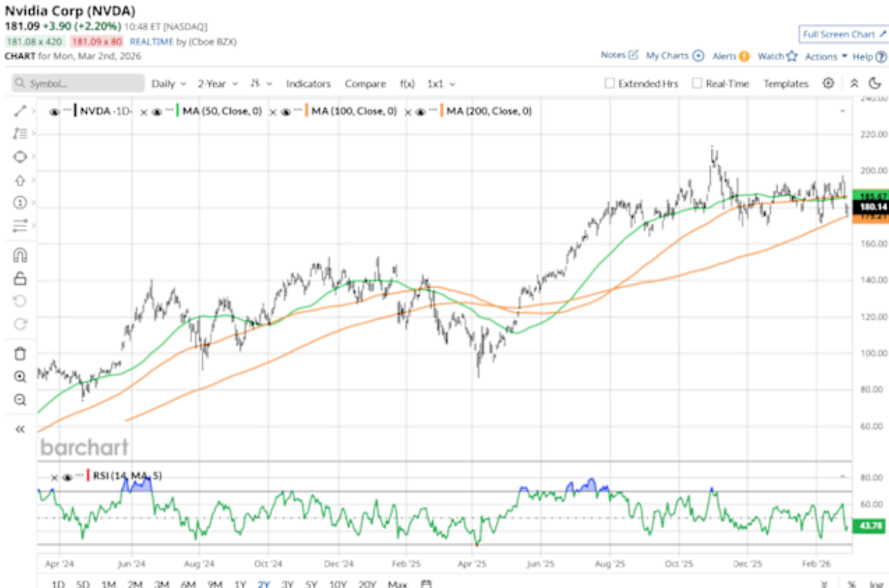Toggle percent scale on the price axis
The height and width of the screenshot is (588, 889).
click(x=851, y=584)
